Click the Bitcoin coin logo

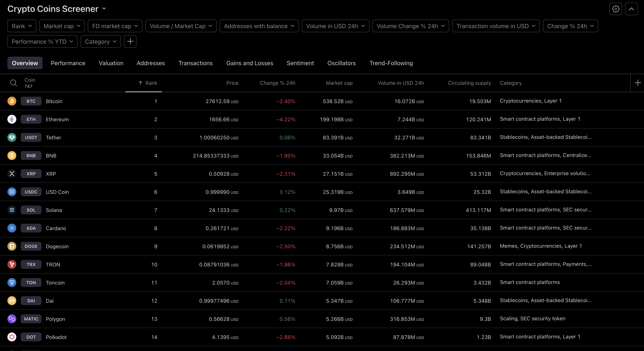pyautogui.click(x=12, y=101)
